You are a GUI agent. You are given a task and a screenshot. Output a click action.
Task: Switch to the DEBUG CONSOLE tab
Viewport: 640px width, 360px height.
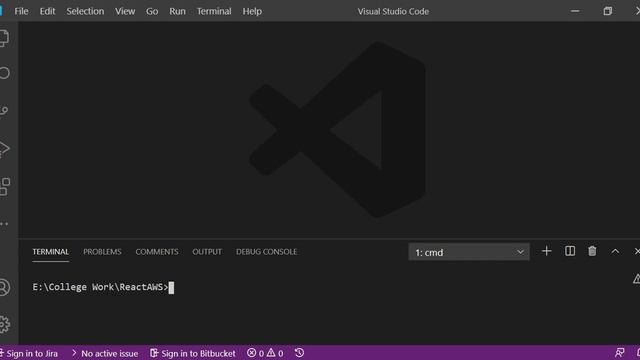tap(267, 252)
